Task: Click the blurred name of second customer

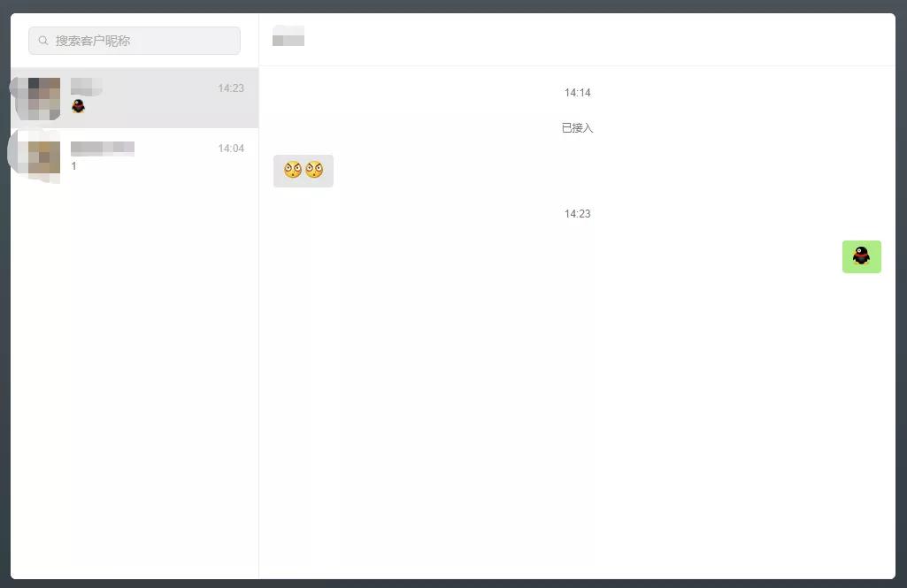Action: [103, 148]
